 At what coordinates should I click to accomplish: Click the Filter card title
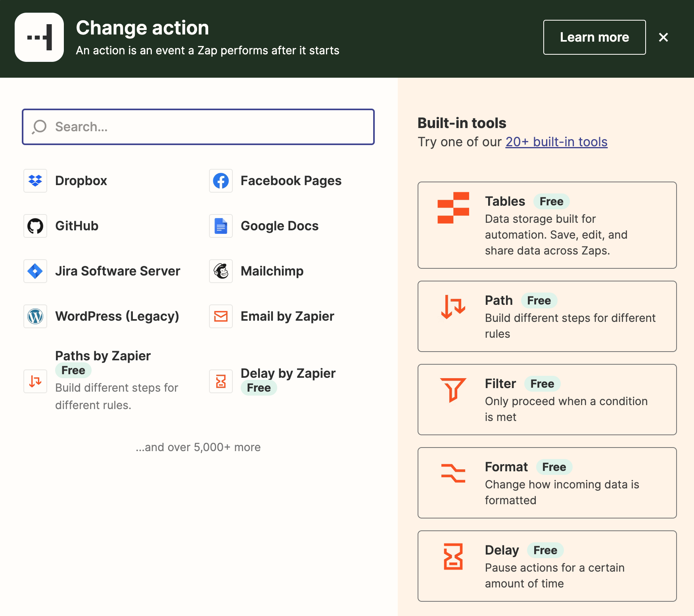tap(500, 384)
